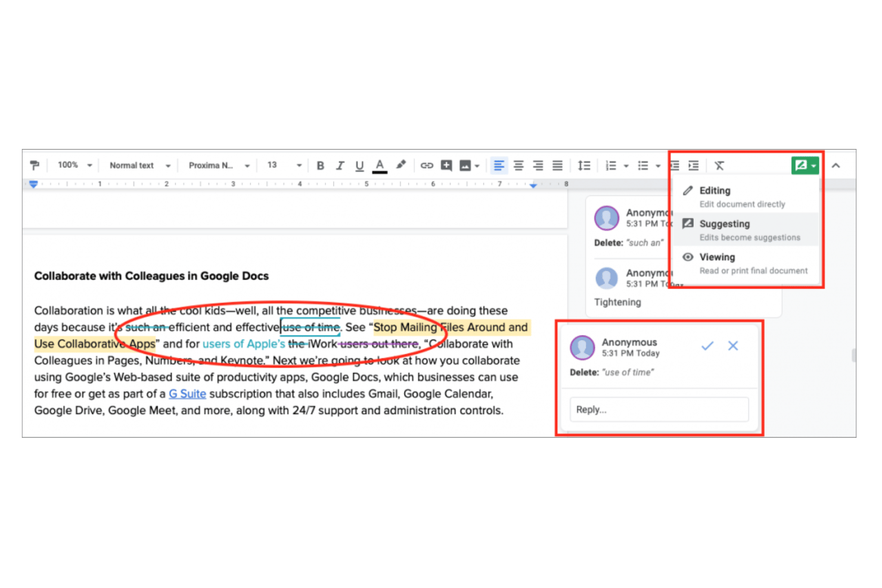Select Suggesting mode from the menu

pos(746,229)
